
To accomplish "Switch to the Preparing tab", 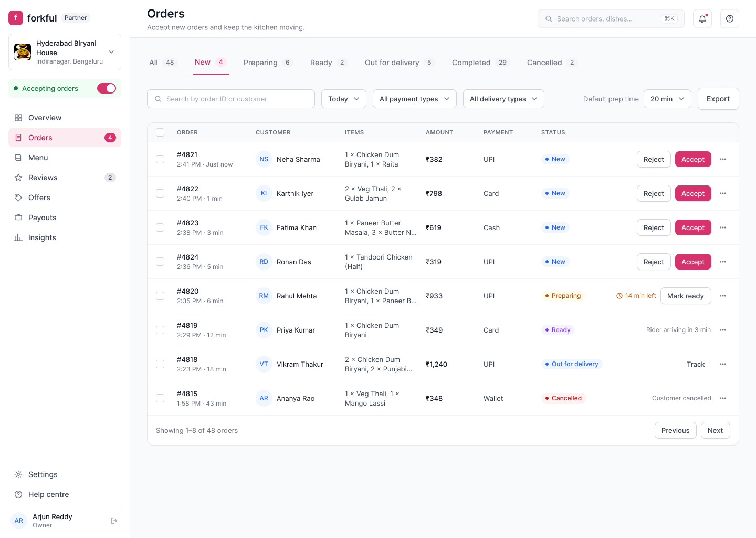I will point(268,63).
